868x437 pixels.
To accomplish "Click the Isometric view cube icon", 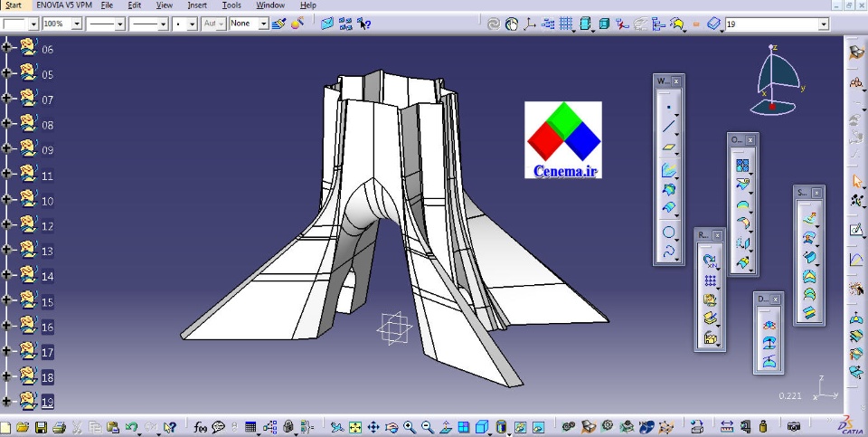I will [x=482, y=427].
